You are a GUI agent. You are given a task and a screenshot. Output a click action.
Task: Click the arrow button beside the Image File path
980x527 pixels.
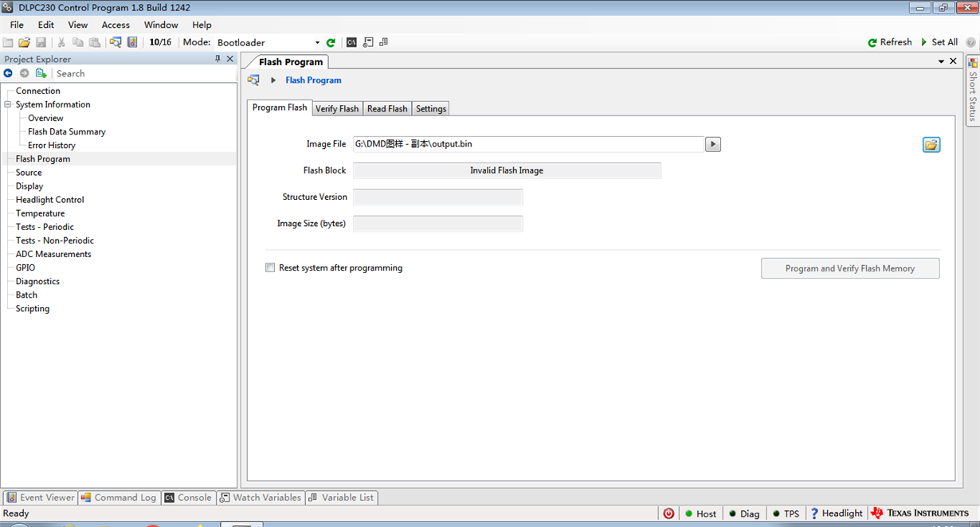tap(713, 144)
